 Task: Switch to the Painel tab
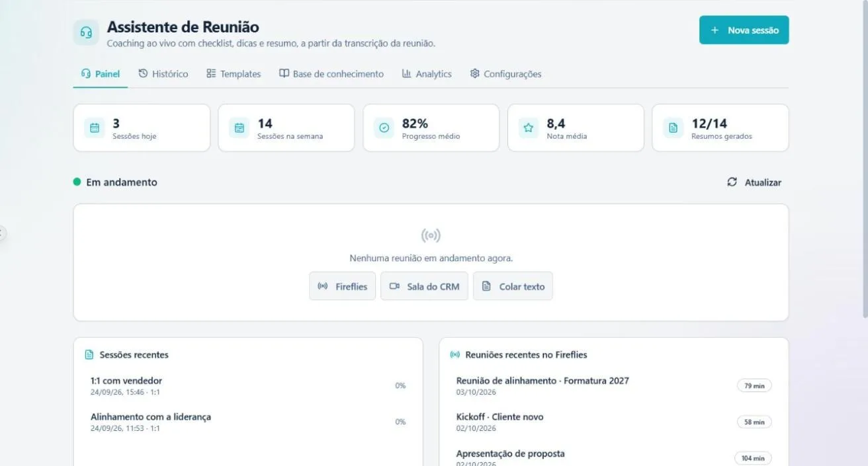(x=101, y=74)
